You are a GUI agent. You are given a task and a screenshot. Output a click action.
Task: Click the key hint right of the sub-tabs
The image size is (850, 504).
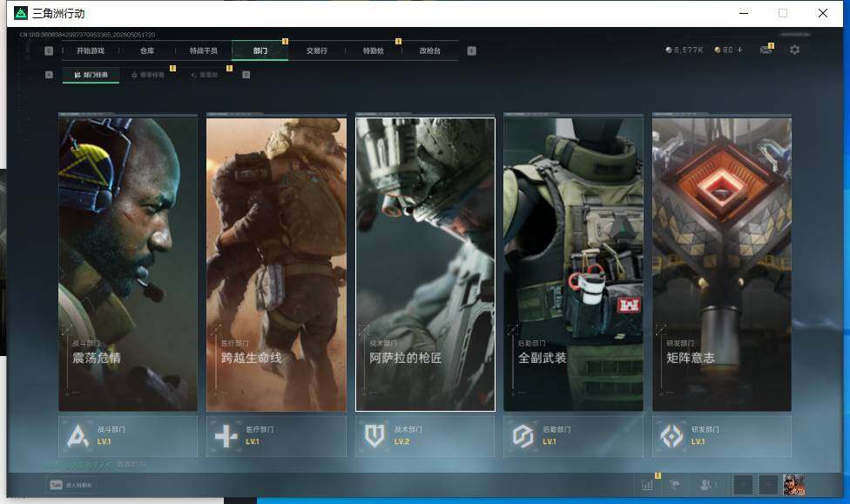point(246,75)
